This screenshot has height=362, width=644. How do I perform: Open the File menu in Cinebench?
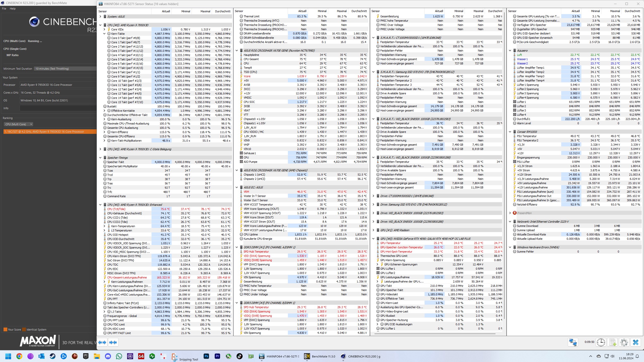[x=4, y=9]
